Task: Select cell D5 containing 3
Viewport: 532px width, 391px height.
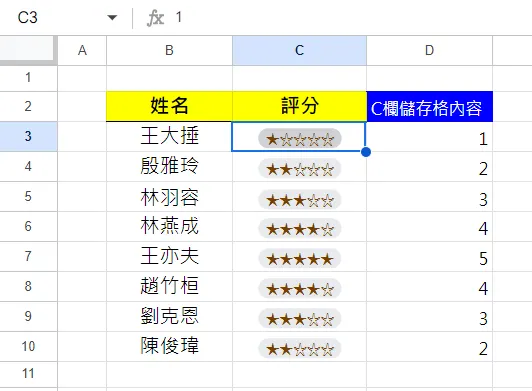Action: tap(430, 196)
